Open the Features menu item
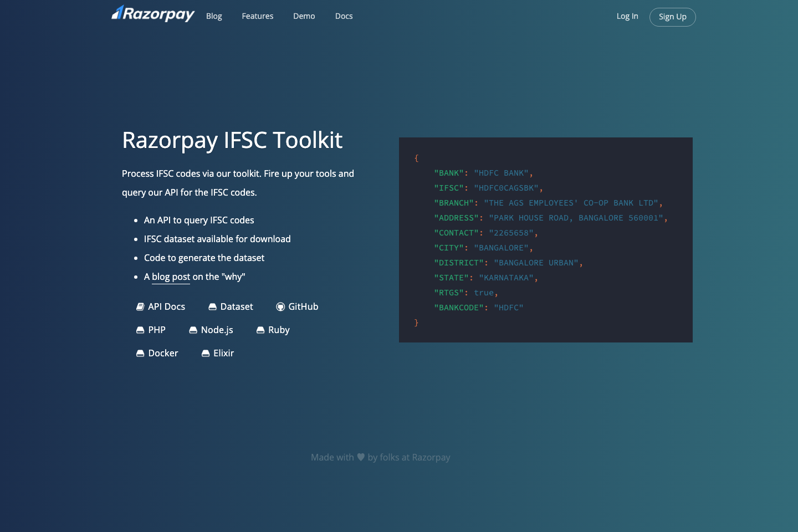798x532 pixels. 257,16
